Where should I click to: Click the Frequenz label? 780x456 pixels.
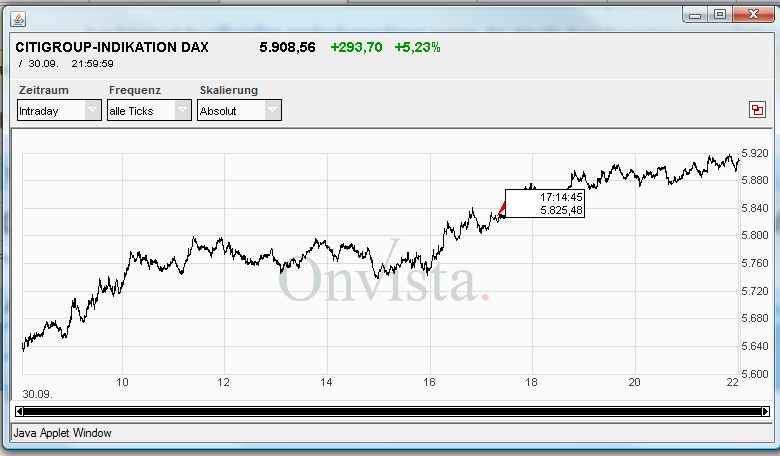pyautogui.click(x=135, y=90)
